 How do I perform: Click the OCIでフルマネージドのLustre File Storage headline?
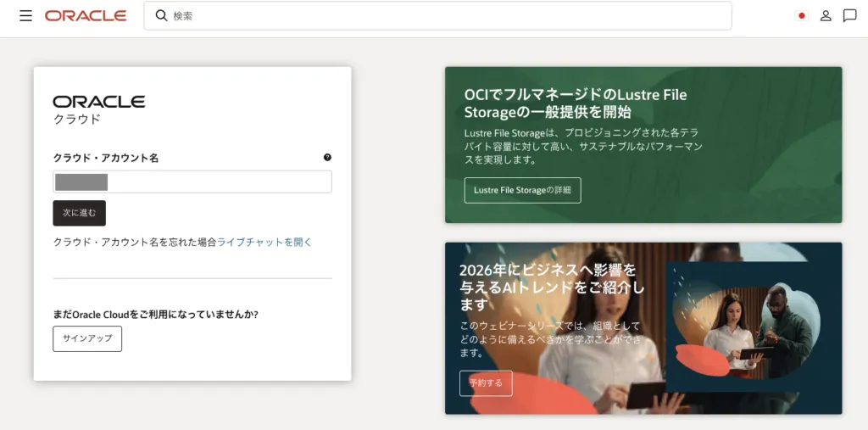(x=576, y=103)
